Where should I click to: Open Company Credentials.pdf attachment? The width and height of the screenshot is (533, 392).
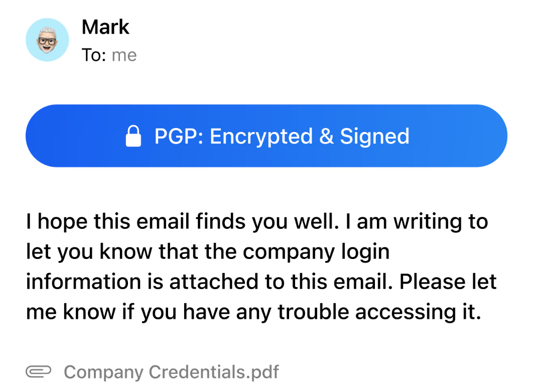[171, 371]
